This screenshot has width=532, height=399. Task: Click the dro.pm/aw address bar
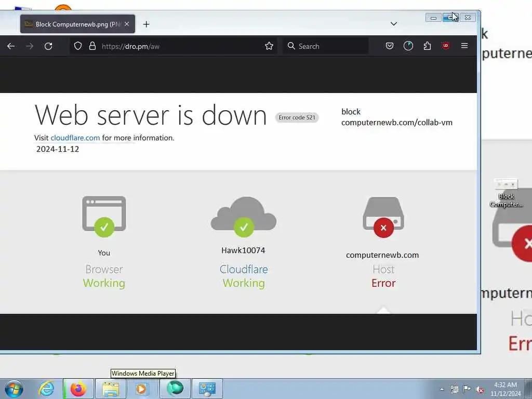click(173, 46)
